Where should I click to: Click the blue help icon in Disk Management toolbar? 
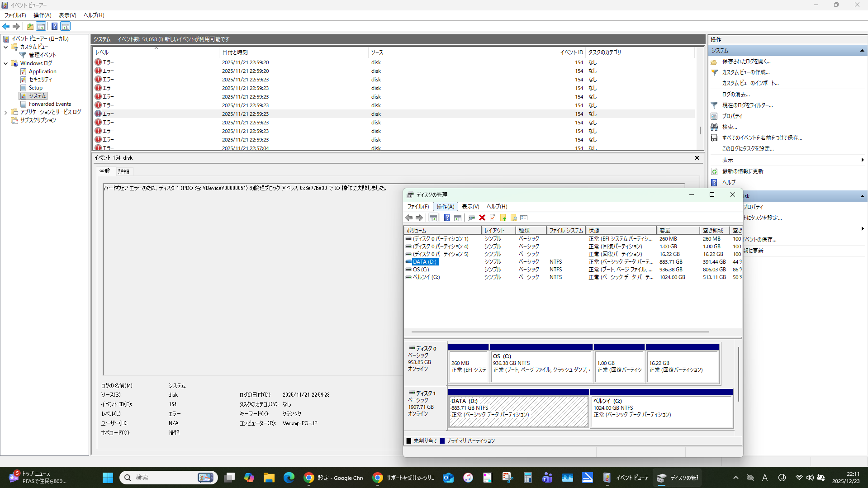coord(447,218)
